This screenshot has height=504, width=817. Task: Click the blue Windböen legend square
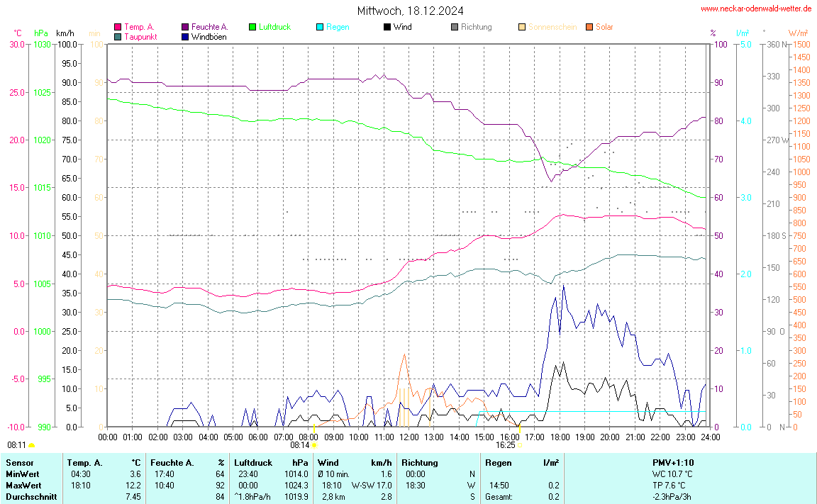point(185,37)
